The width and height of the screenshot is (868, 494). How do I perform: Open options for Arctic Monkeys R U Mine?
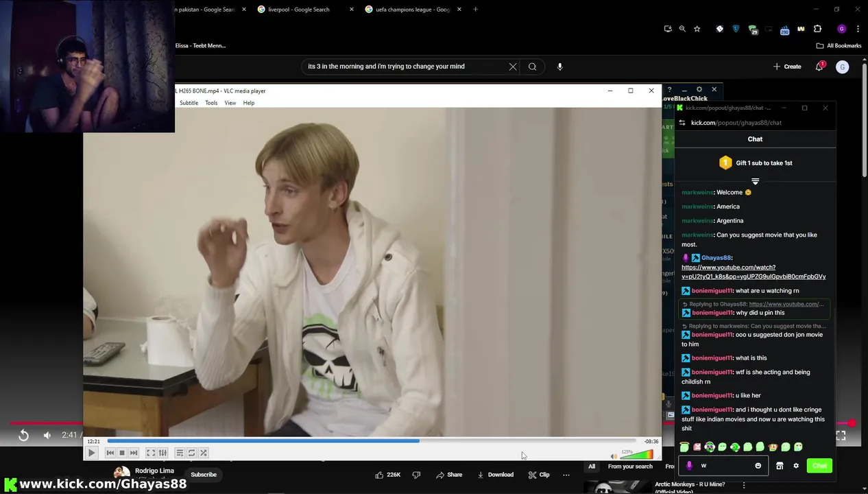coord(744,485)
